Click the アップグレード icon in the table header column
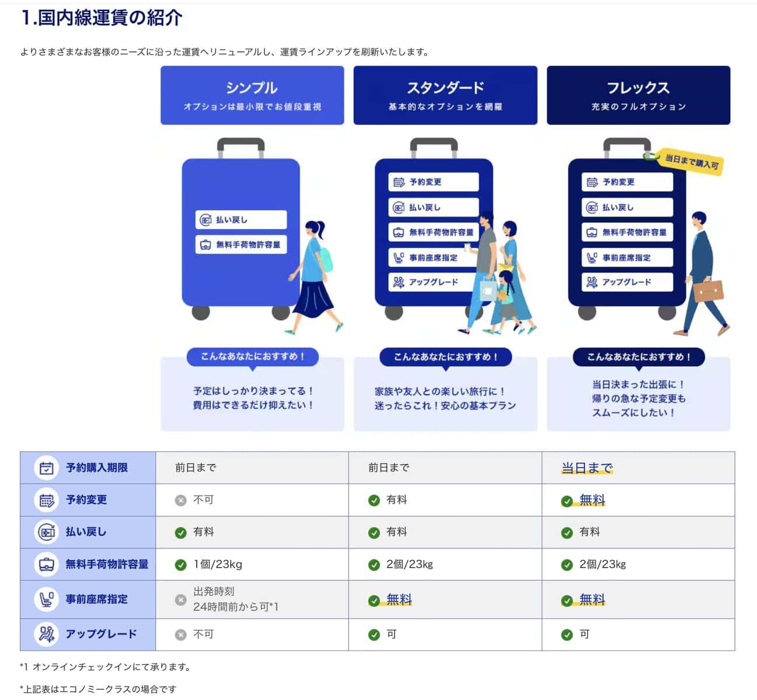Viewport: 757px width, 700px height. pos(47,634)
